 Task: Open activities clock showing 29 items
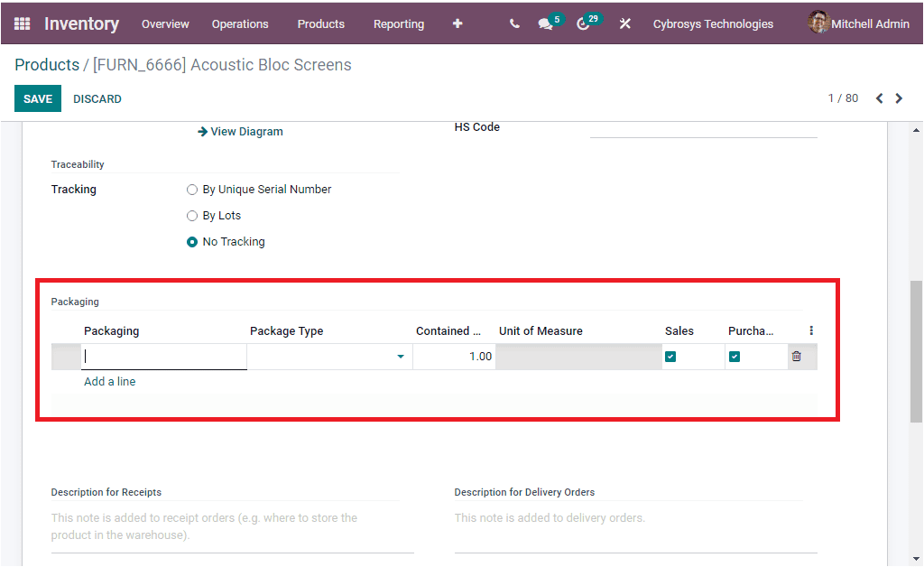point(584,23)
